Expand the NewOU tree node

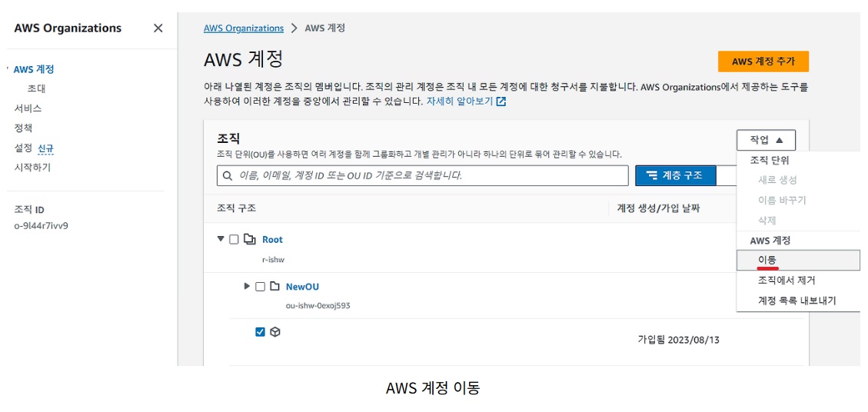[247, 286]
